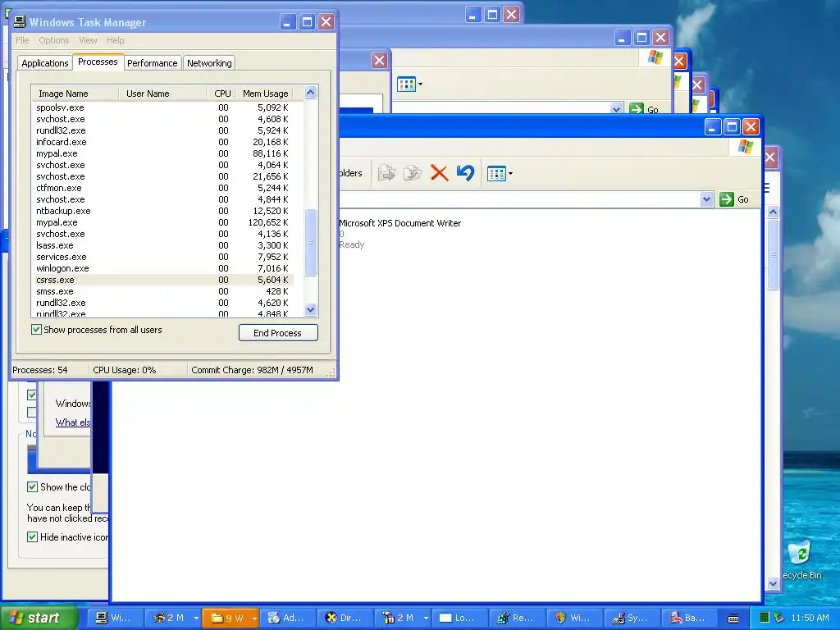Click the keyboard icon on the taskbar

pyautogui.click(x=733, y=619)
